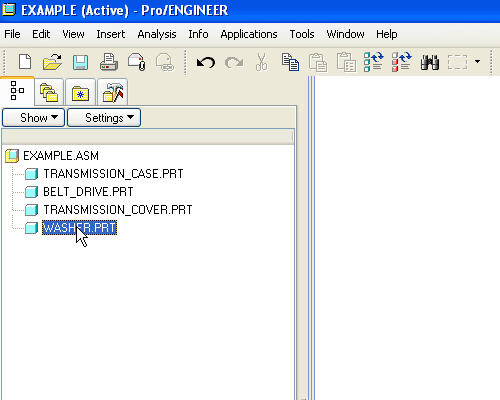Open the Settings dropdown
Screen dimensions: 500x400
[104, 118]
